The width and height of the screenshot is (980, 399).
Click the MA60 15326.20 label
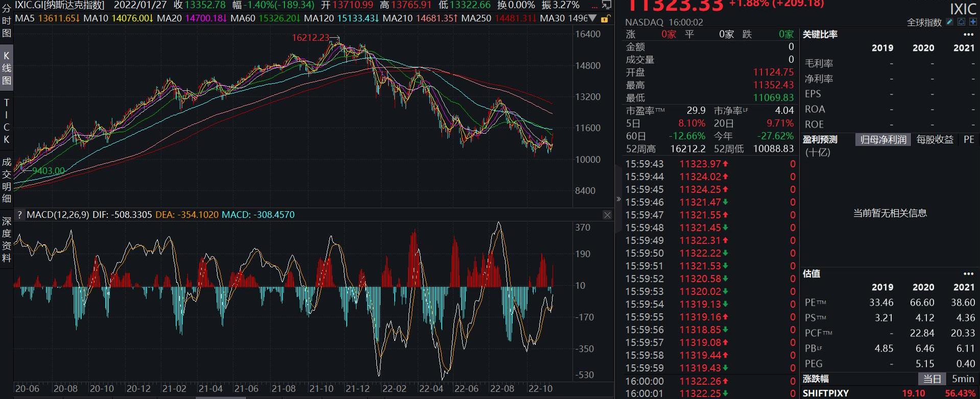tap(266, 18)
